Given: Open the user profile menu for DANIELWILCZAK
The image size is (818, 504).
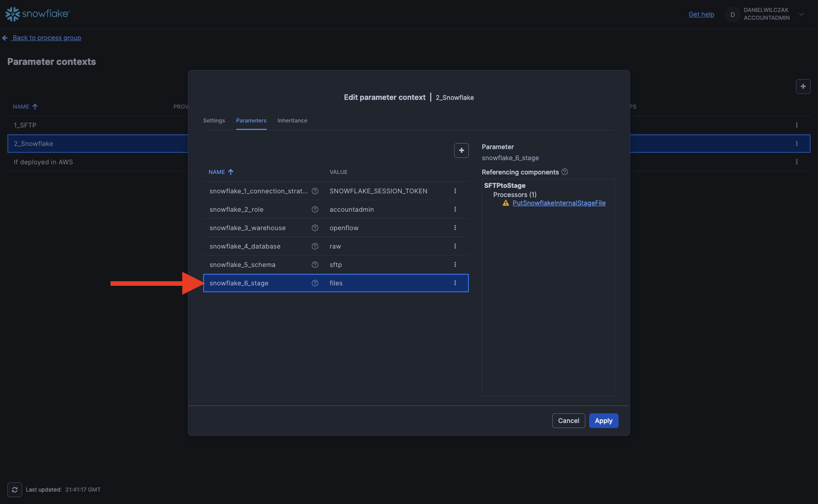Looking at the screenshot, I should (x=766, y=14).
